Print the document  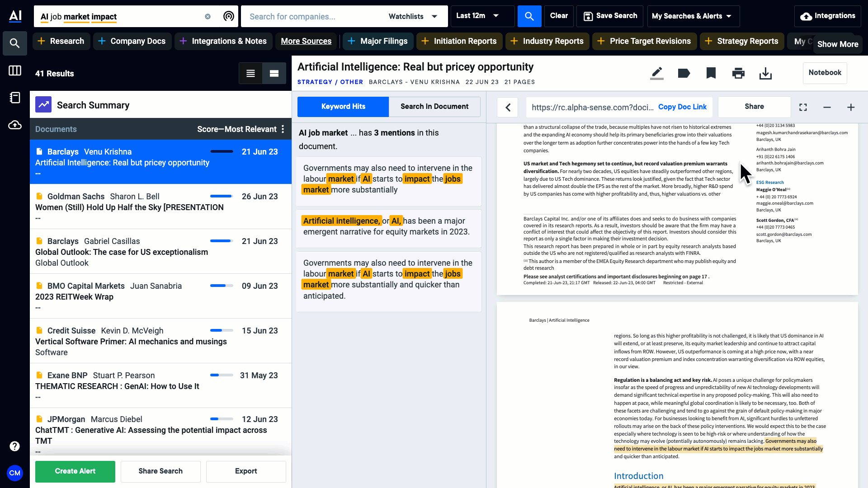click(x=738, y=73)
